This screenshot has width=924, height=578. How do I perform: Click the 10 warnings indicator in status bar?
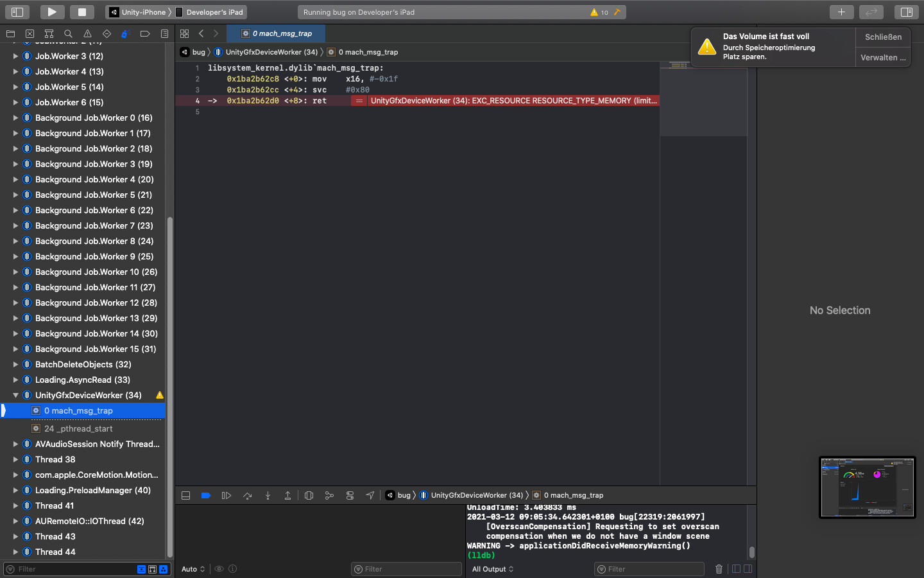pyautogui.click(x=599, y=12)
